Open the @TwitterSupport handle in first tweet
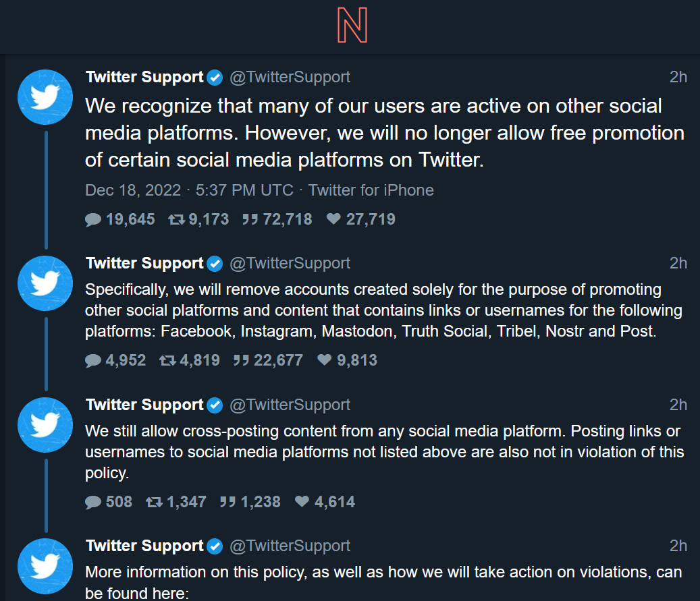This screenshot has width=700, height=601. tap(290, 77)
